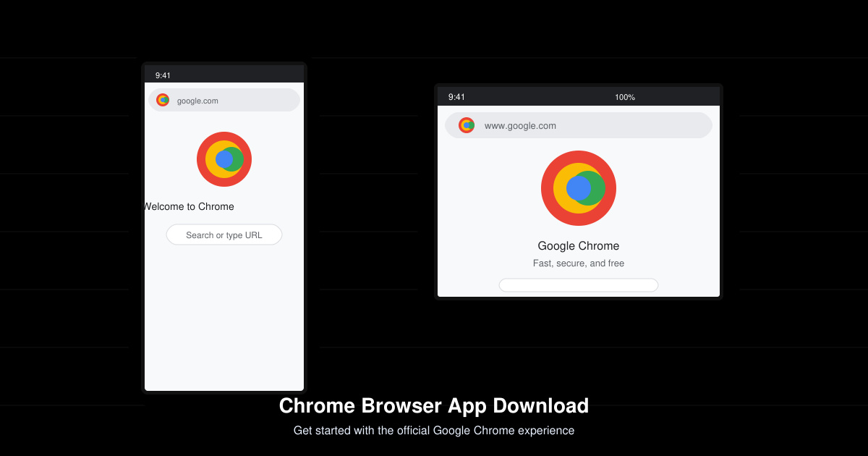The height and width of the screenshot is (456, 868).
Task: Click the 9:41 time on phone status bar
Action: click(163, 75)
